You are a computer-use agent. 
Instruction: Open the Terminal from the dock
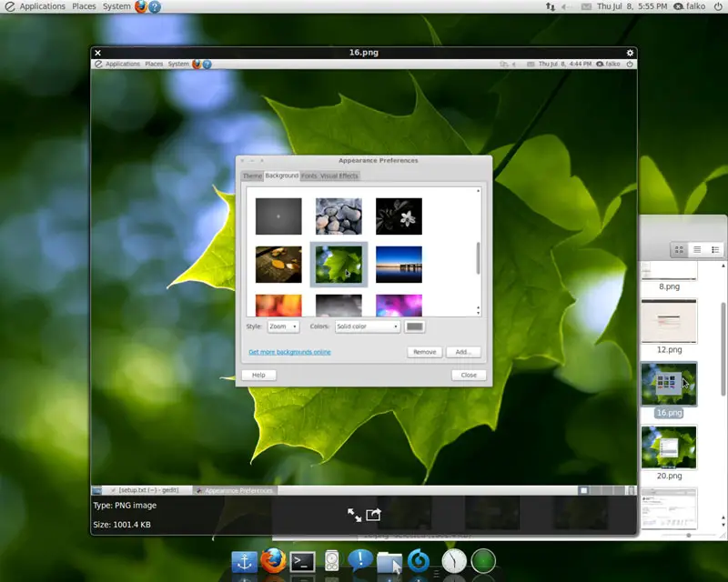[x=302, y=561]
